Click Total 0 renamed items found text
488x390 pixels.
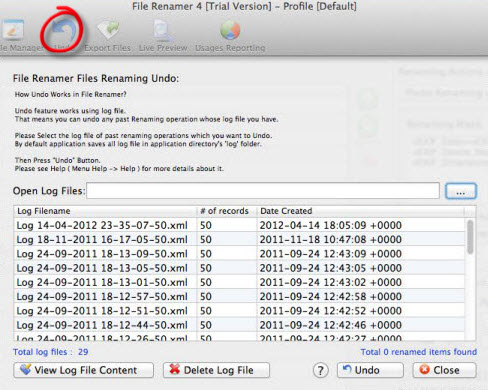click(x=419, y=352)
